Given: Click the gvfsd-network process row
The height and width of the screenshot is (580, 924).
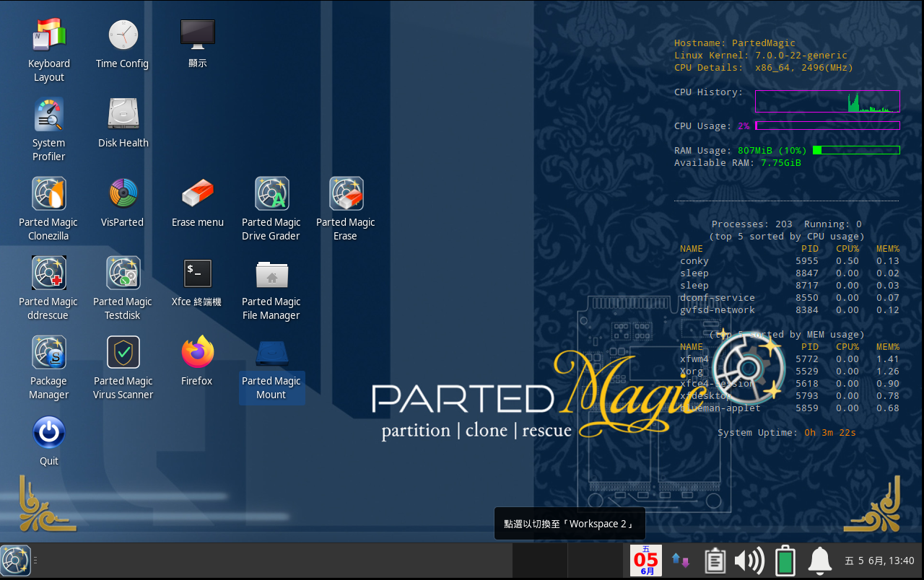Looking at the screenshot, I should click(x=790, y=309).
